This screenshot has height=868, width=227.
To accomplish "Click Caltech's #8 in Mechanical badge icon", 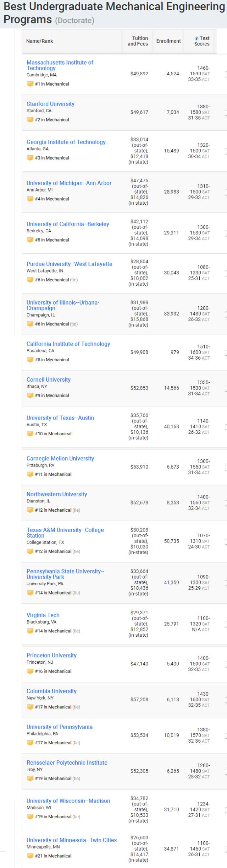I will [30, 360].
